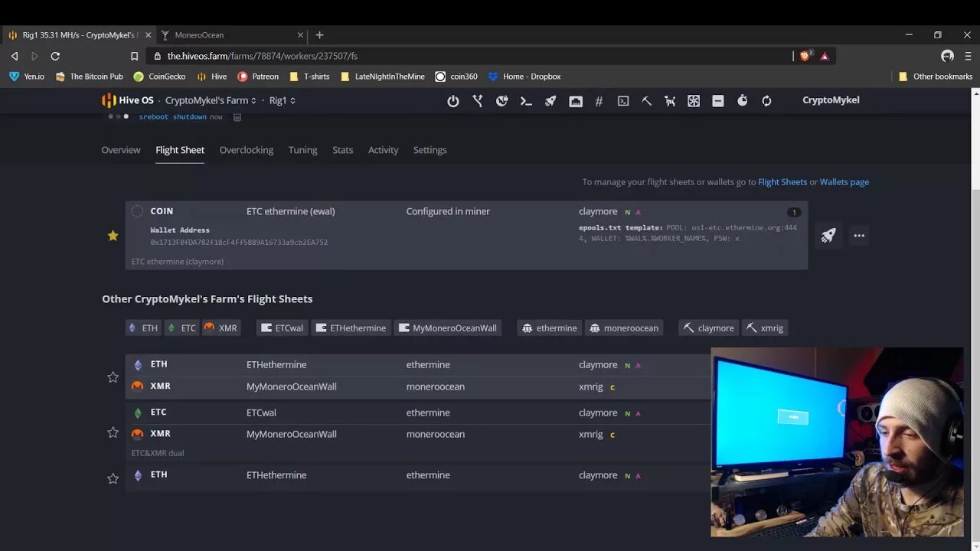The height and width of the screenshot is (551, 980).
Task: Open three-dots menu for ETC ethermine sheet
Action: (859, 236)
